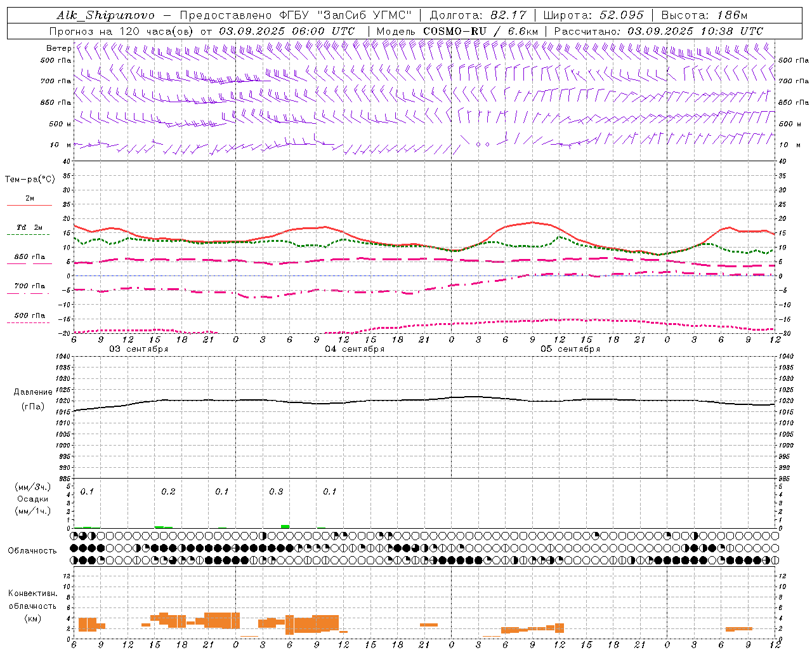812x650 pixels.
Task: Select the (мм/3ч.) precipitation unit label
Action: pyautogui.click(x=33, y=487)
